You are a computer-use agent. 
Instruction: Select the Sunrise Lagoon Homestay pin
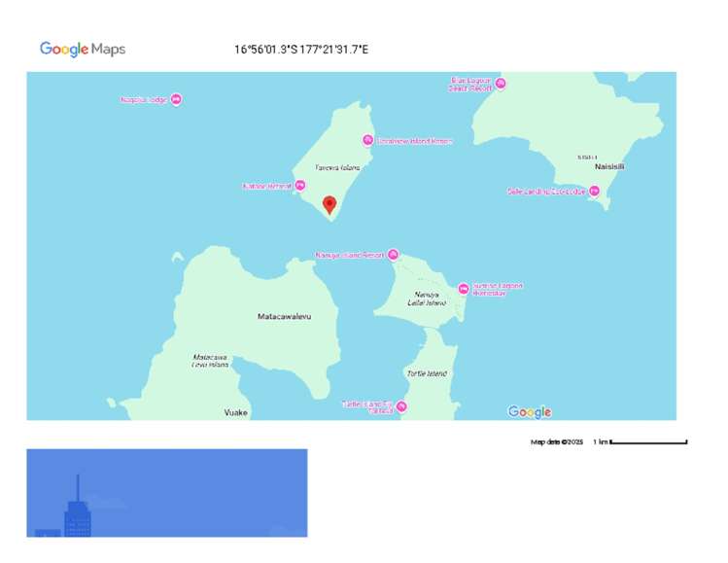tap(464, 289)
